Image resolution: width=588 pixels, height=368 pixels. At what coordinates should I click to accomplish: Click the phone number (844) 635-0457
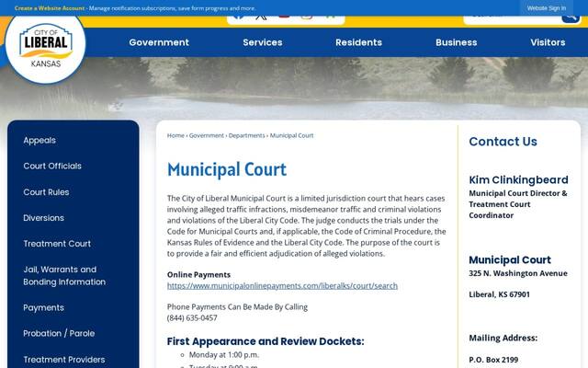[x=192, y=318]
